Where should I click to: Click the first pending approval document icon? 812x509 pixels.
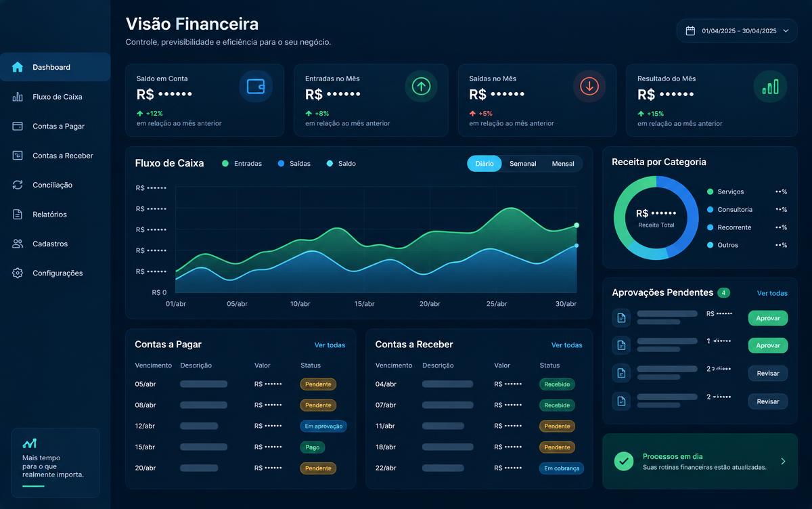click(x=621, y=317)
